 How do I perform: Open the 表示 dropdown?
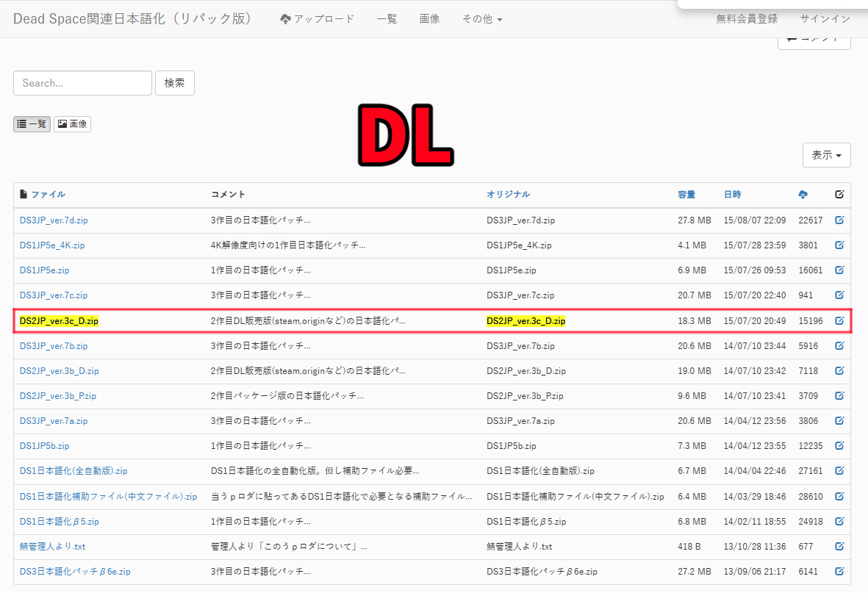(x=826, y=155)
